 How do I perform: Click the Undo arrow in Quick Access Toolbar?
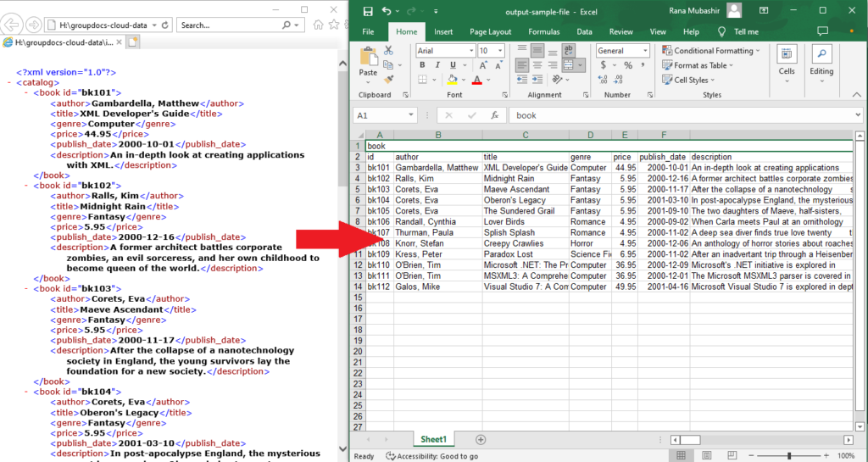pos(387,11)
